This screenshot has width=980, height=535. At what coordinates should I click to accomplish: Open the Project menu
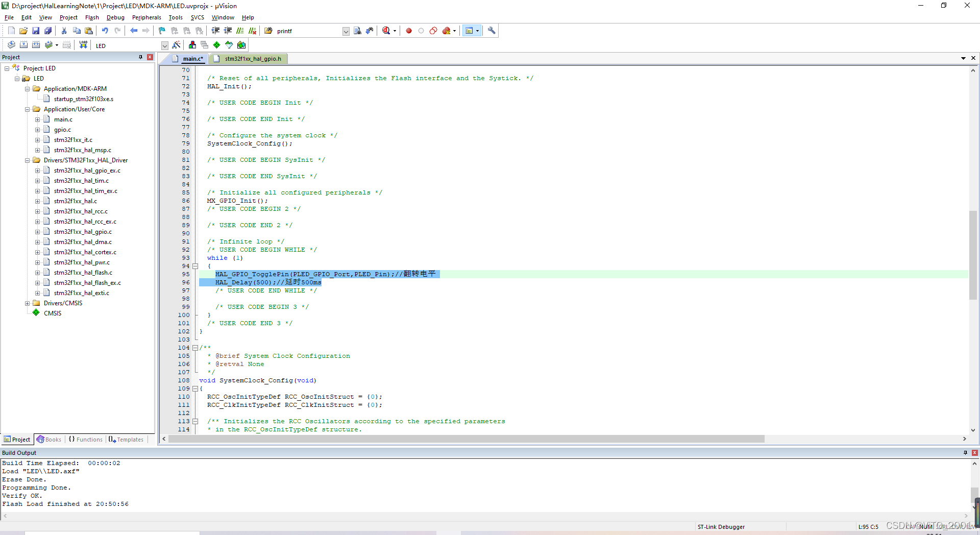coord(68,17)
